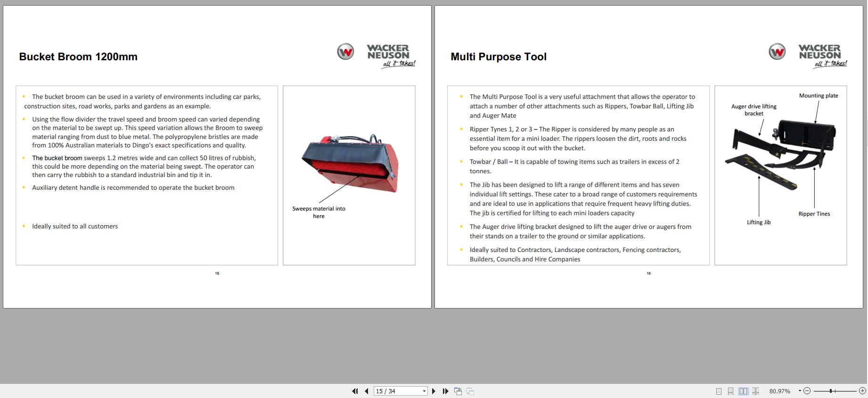Select two-page facing view

tap(743, 391)
